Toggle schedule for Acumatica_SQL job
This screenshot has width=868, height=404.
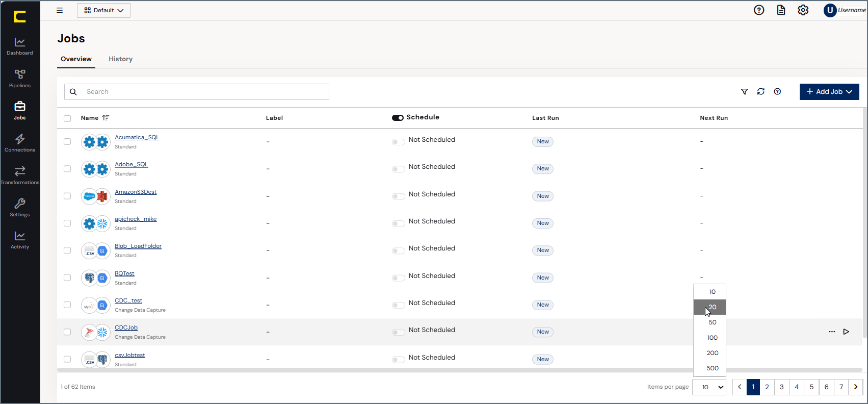pyautogui.click(x=398, y=142)
